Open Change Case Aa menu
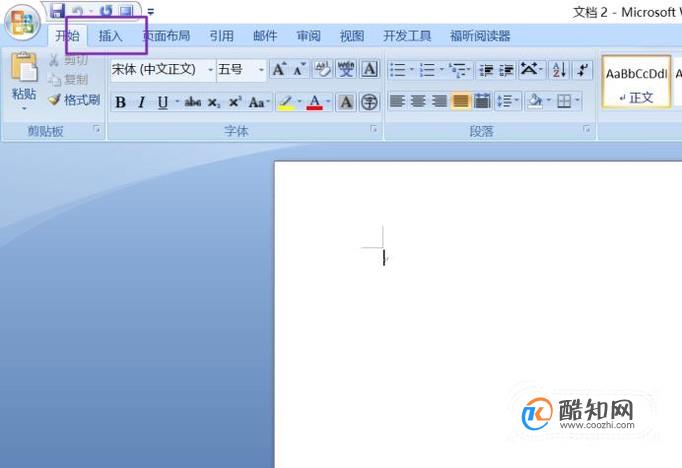The height and width of the screenshot is (468, 682). (258, 103)
